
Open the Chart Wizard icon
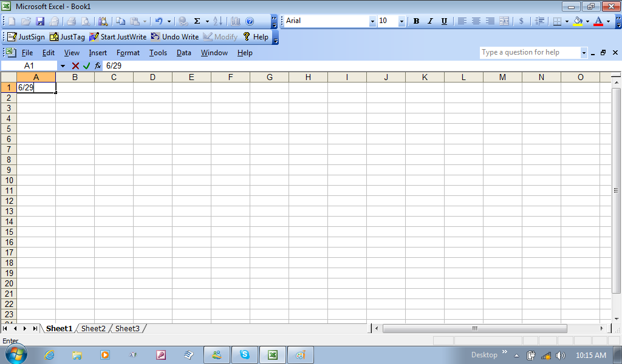point(236,21)
